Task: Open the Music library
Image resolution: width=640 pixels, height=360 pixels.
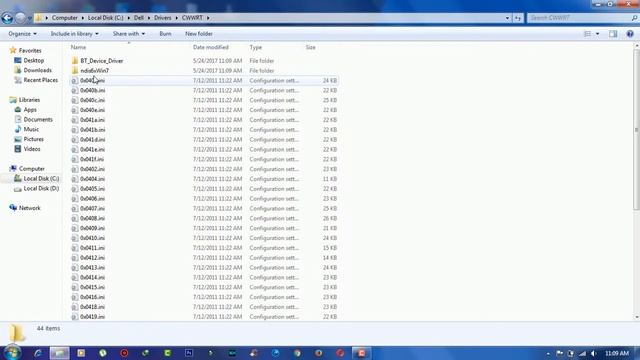Action: point(31,129)
